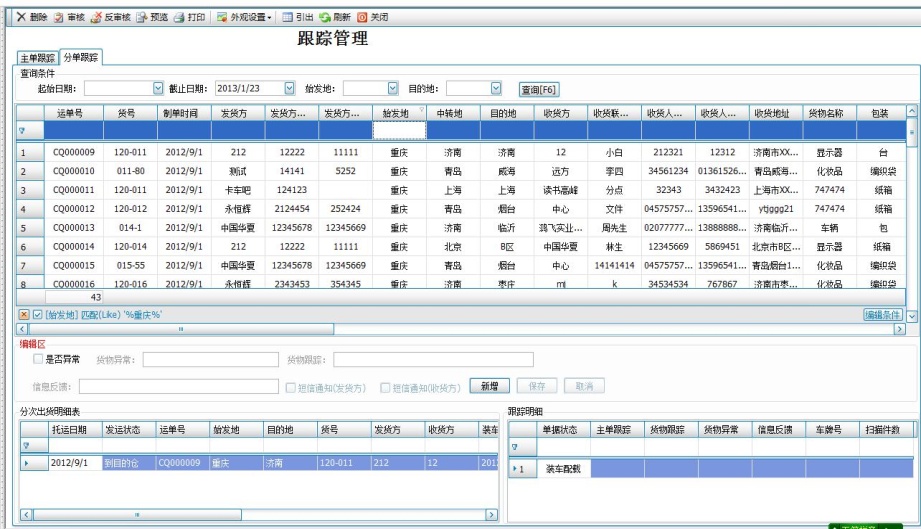921x529 pixels.
Task: Click the 货物异常 input field
Action: click(x=211, y=359)
